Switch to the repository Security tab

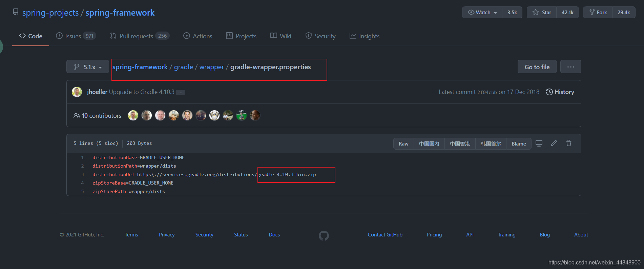point(320,36)
